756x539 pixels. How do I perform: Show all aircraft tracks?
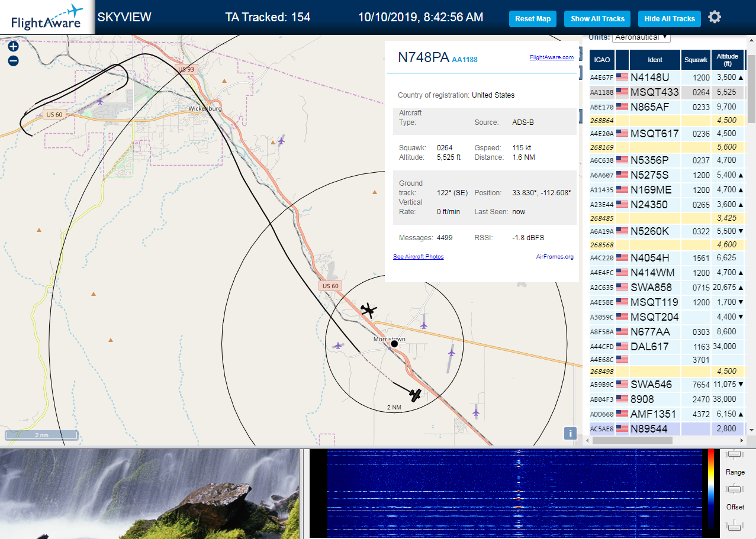pyautogui.click(x=597, y=19)
